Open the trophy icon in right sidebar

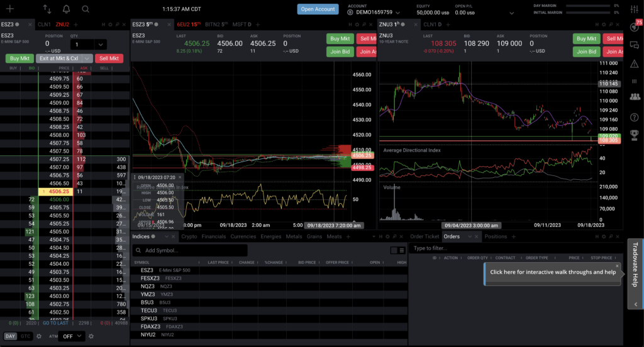[x=635, y=135]
